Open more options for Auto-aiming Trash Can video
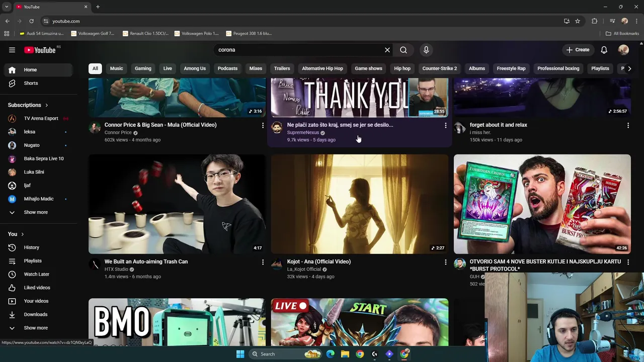 click(263, 262)
